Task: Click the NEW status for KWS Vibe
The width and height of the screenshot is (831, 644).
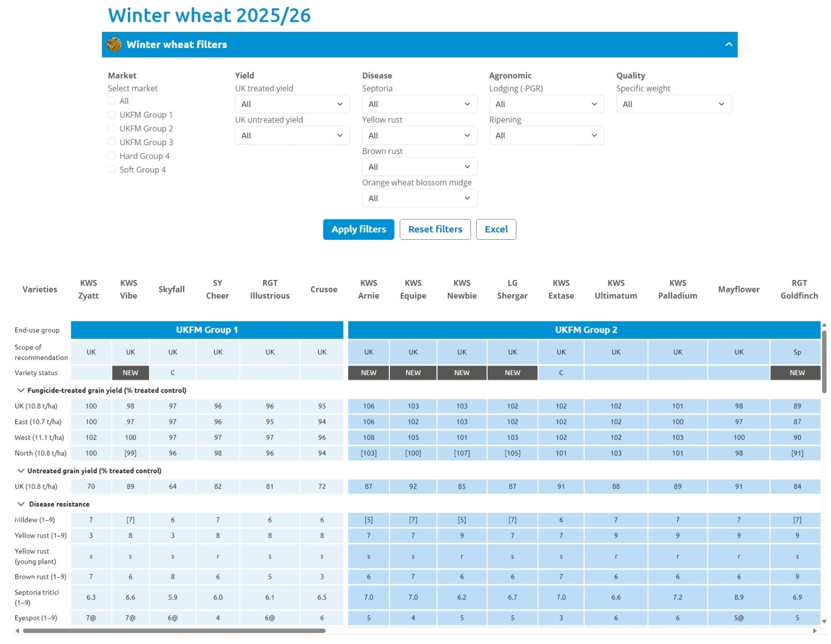Action: (130, 372)
